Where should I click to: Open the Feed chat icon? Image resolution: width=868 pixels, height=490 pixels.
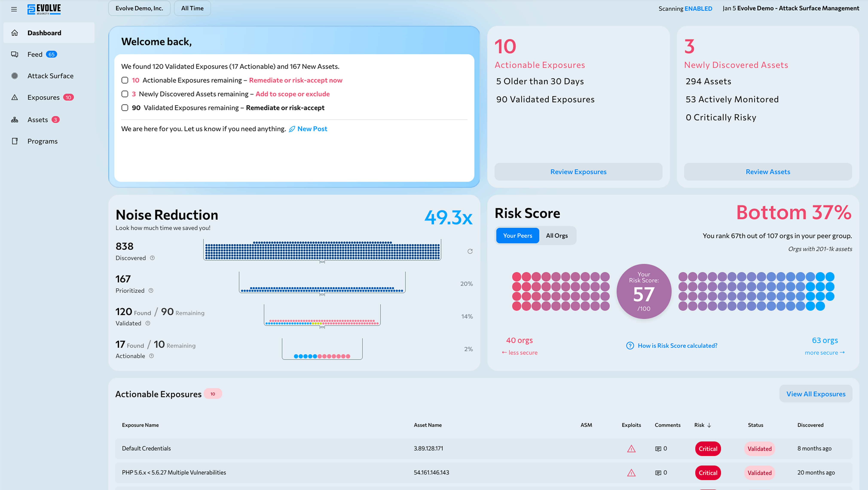point(14,54)
